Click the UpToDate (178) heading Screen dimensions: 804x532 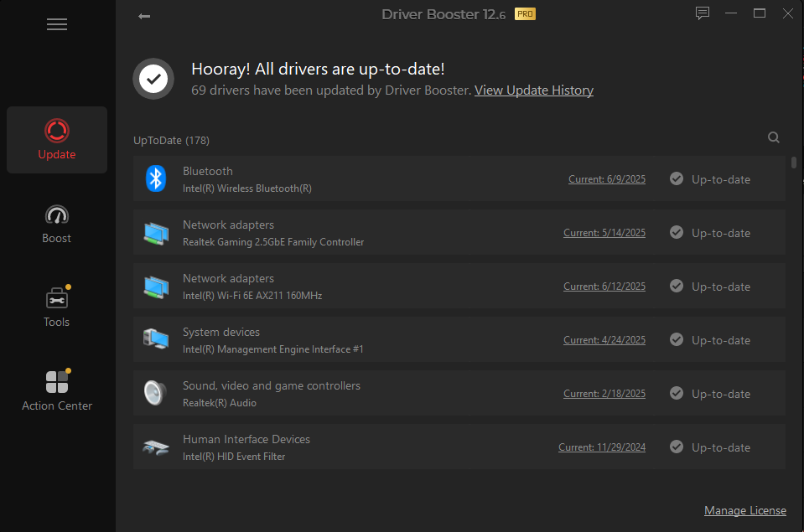171,141
